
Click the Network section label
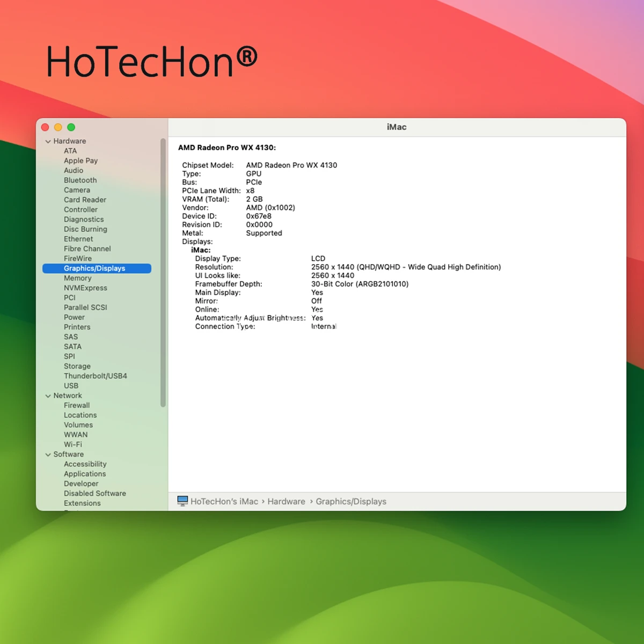pos(68,396)
